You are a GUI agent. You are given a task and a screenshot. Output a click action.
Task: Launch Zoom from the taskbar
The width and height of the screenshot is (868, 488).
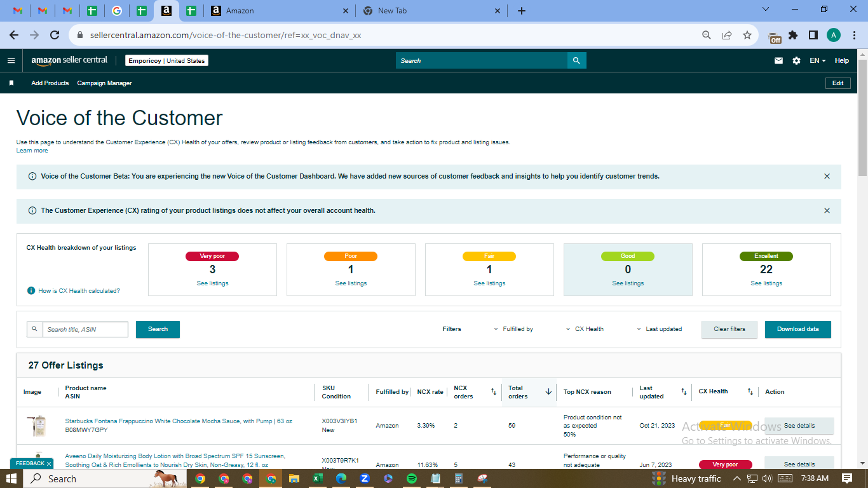click(365, 478)
